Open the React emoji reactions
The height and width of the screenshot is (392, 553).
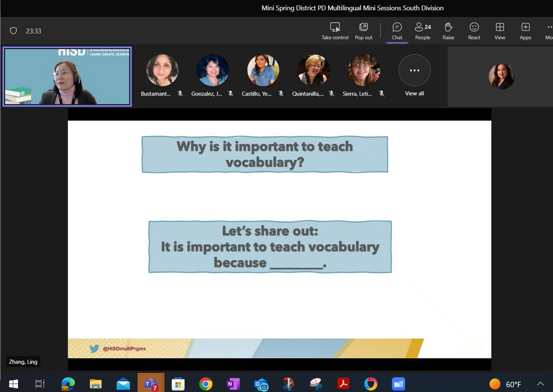[474, 31]
